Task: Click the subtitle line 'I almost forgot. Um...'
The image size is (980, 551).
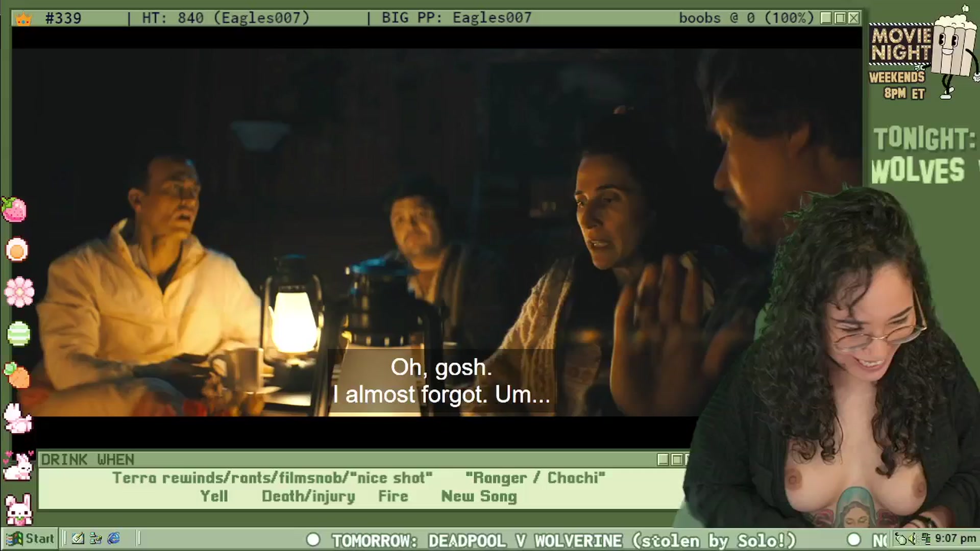Action: pyautogui.click(x=442, y=394)
